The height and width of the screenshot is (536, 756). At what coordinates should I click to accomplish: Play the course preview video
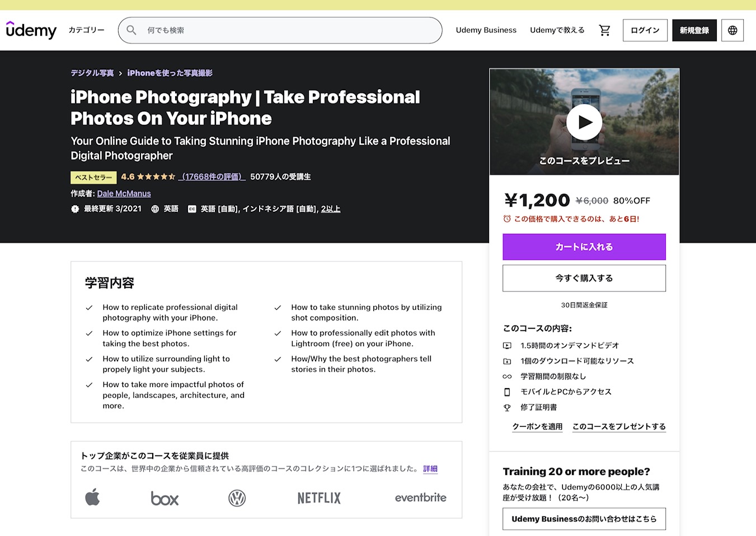[584, 122]
